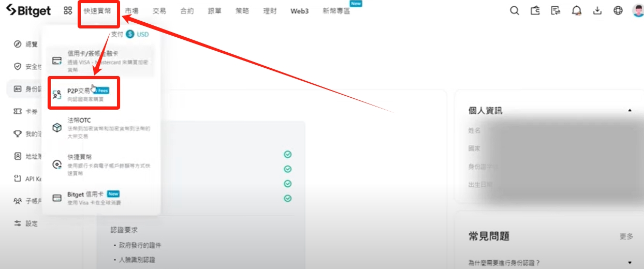Open the apps grid icon
The width and height of the screenshot is (644, 269).
tap(68, 10)
